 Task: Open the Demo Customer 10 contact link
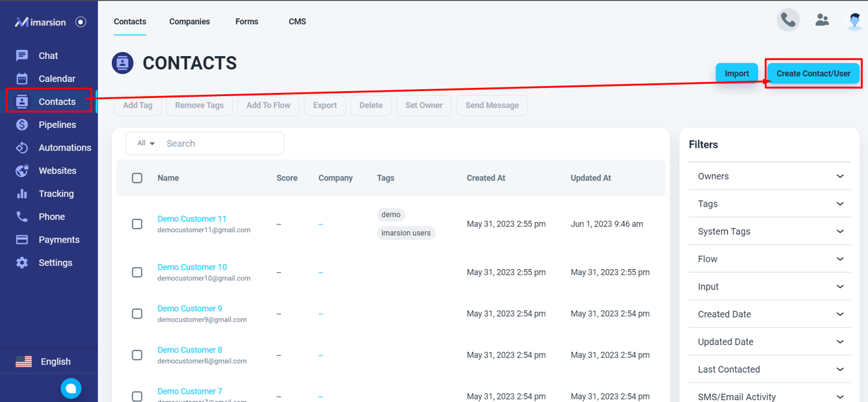click(x=192, y=267)
